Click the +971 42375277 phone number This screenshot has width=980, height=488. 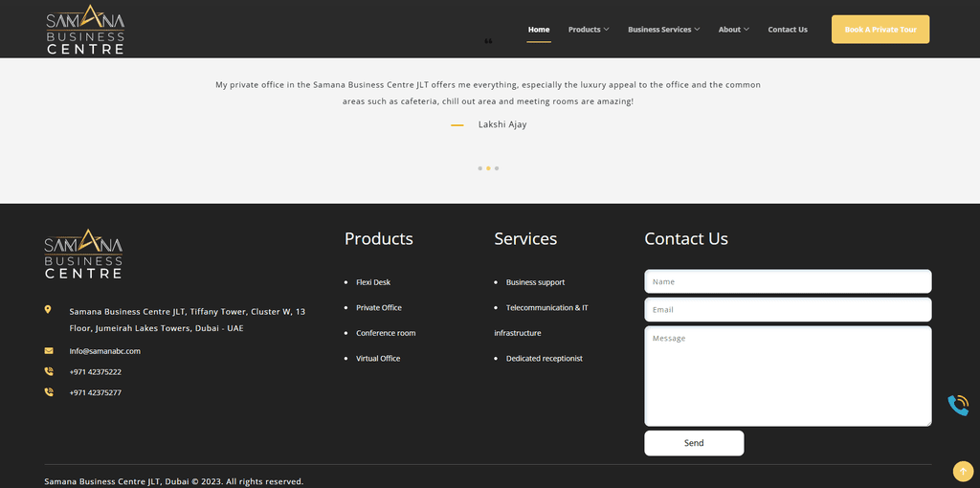click(x=95, y=392)
